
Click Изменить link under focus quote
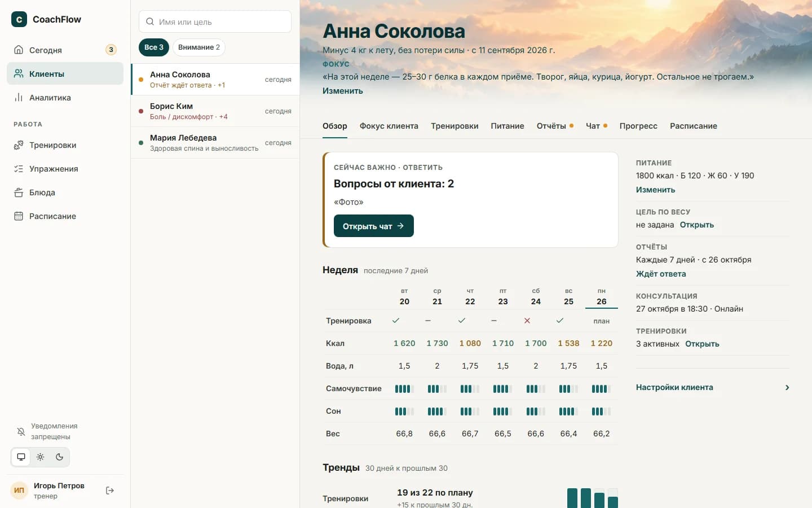point(343,91)
